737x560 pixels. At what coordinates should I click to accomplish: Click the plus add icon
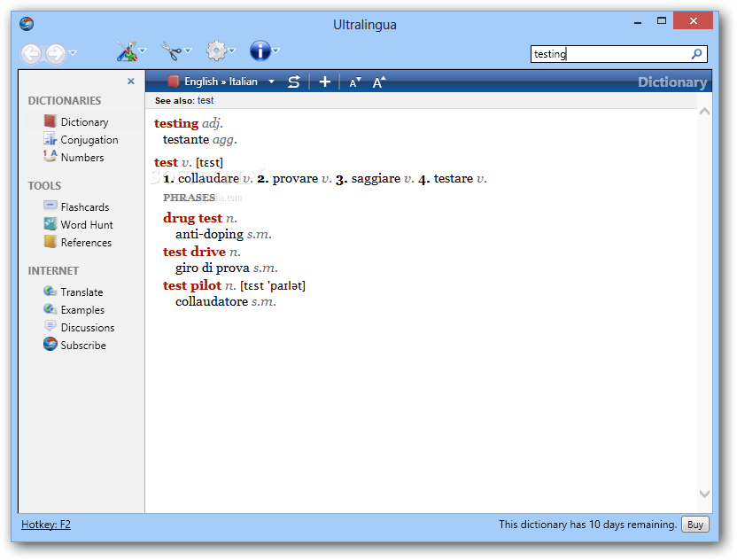click(x=325, y=82)
